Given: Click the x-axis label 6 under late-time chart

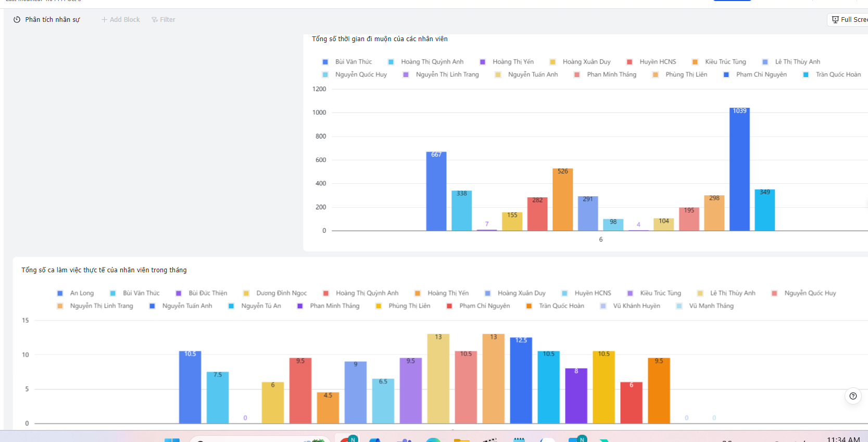Looking at the screenshot, I should pyautogui.click(x=601, y=239).
